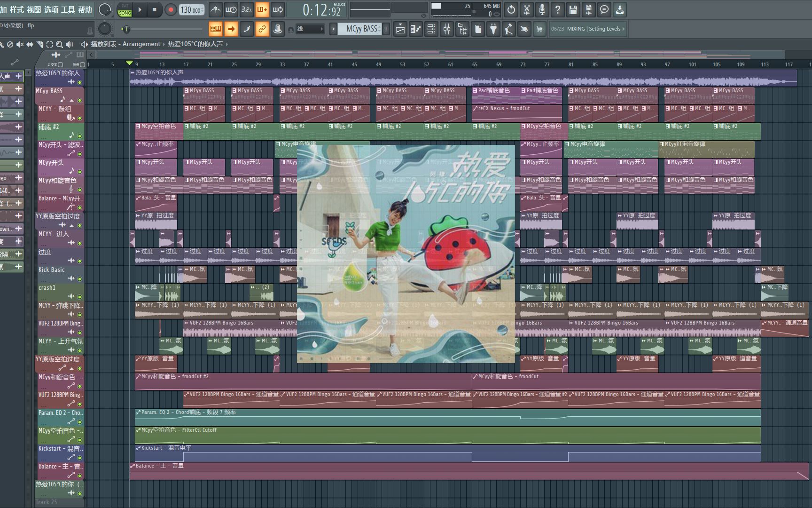Screen dimensions: 812x508
Task: Mute the MCyy和旋音色 track
Action: click(x=79, y=190)
